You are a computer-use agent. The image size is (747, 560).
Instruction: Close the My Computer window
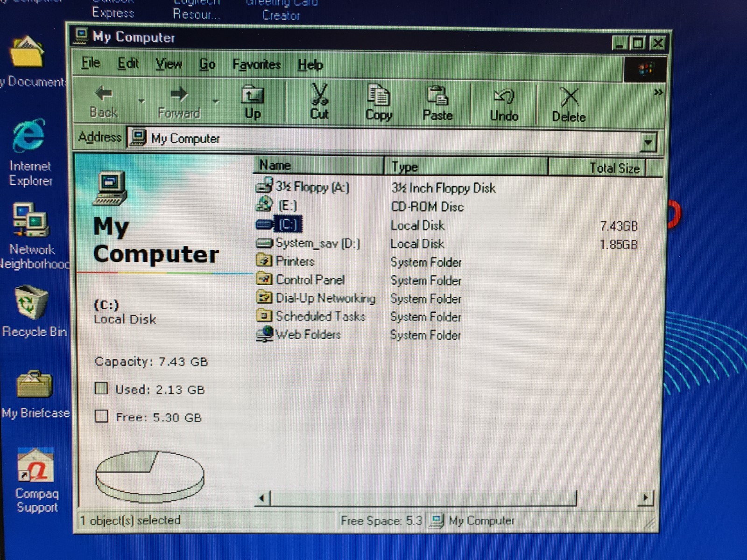point(657,43)
